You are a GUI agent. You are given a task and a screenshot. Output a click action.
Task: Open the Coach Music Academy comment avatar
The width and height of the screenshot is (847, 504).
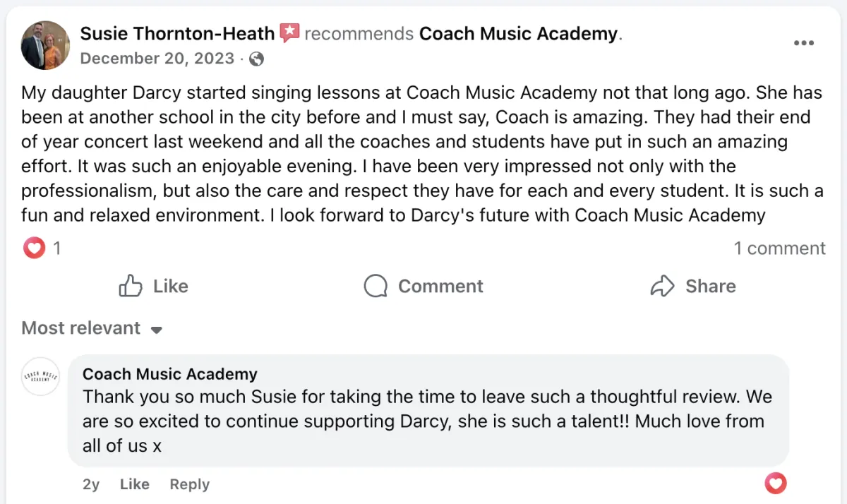(40, 376)
